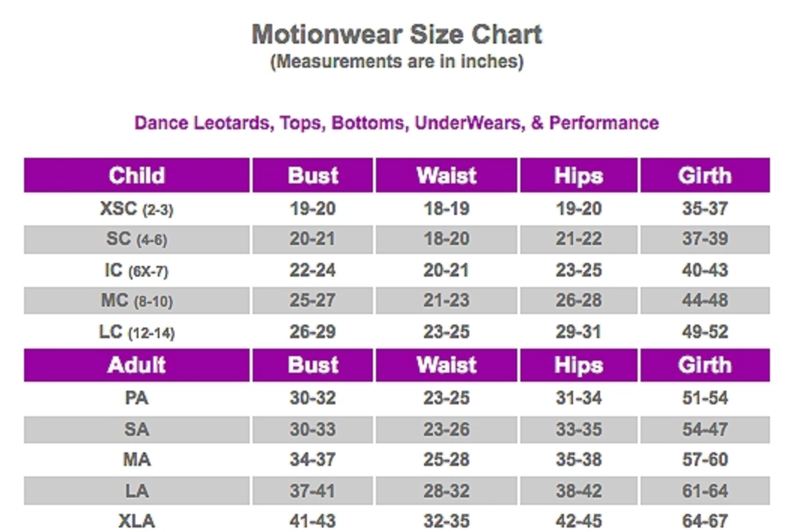Click the Motionwear Size Chart title
The width and height of the screenshot is (794, 532).
(x=396, y=34)
